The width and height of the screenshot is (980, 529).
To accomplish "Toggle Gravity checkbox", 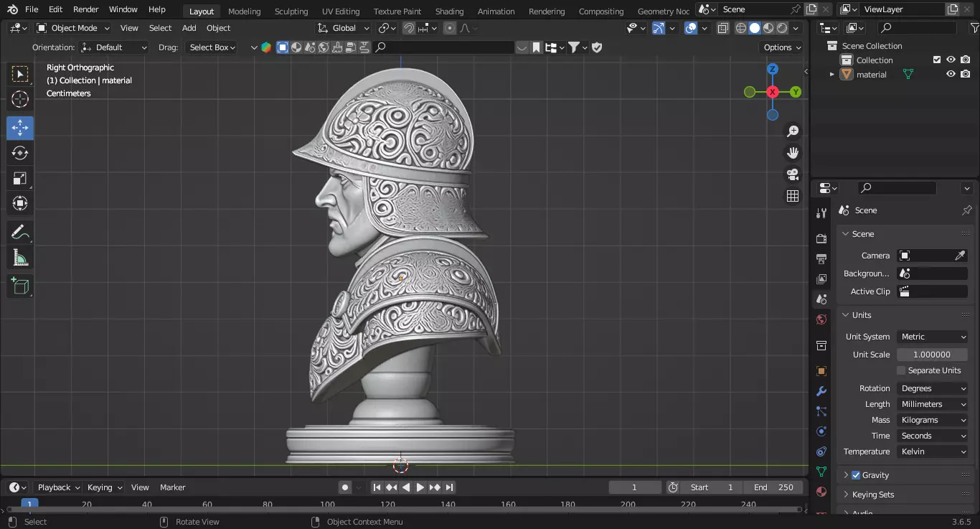I will point(856,475).
